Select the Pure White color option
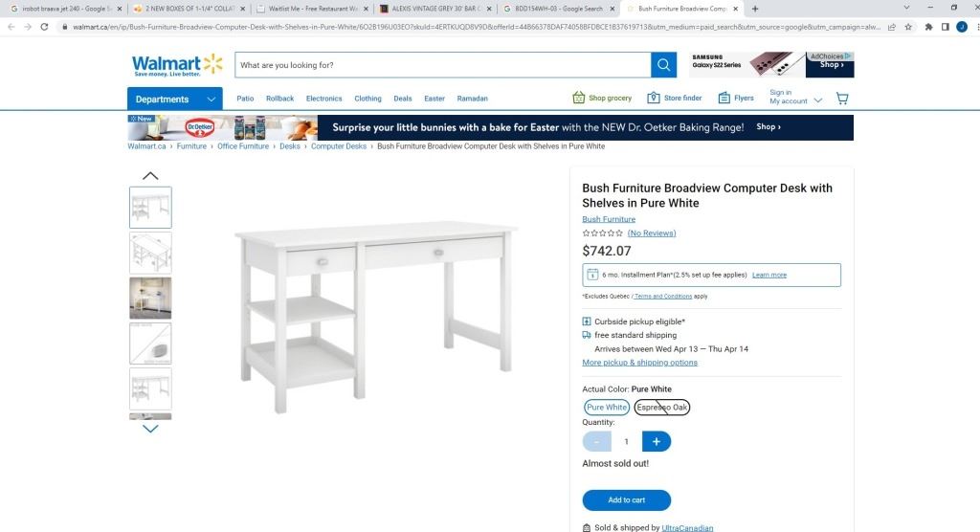 pos(606,407)
